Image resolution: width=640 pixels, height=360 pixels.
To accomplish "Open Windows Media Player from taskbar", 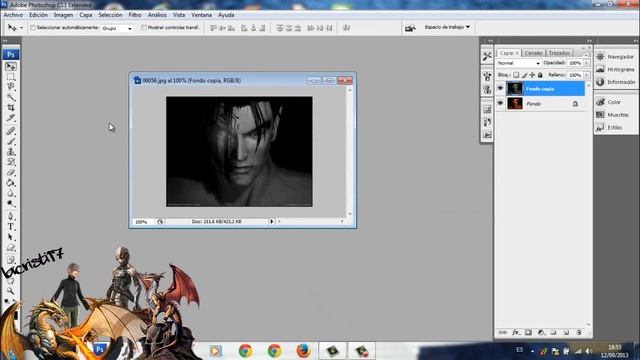I will tap(216, 351).
